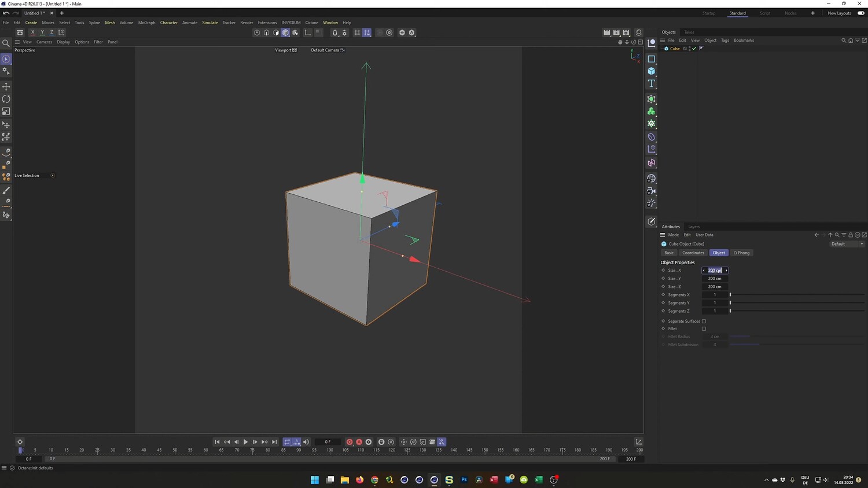Viewport: 868px width, 488px height.
Task: Expand the Live Selection options button
Action: point(53,176)
